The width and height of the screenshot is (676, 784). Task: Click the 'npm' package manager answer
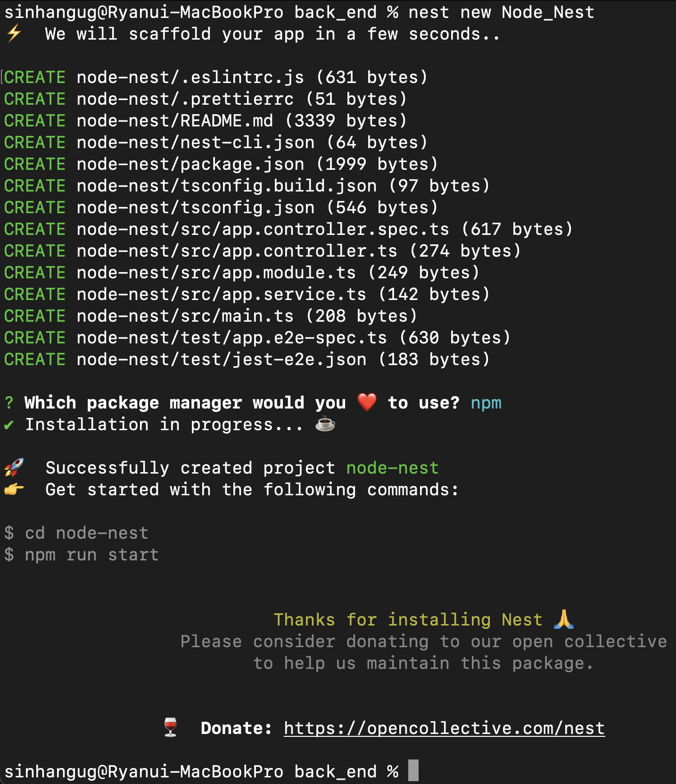click(x=486, y=403)
